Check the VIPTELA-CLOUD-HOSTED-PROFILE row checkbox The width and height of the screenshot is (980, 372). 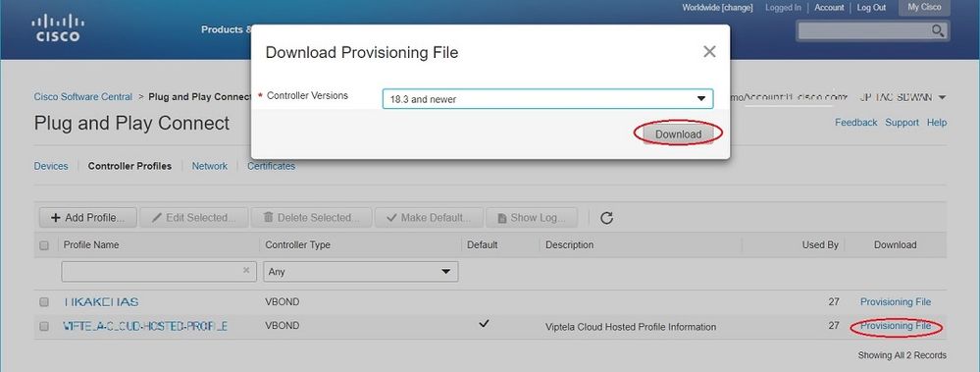44,326
